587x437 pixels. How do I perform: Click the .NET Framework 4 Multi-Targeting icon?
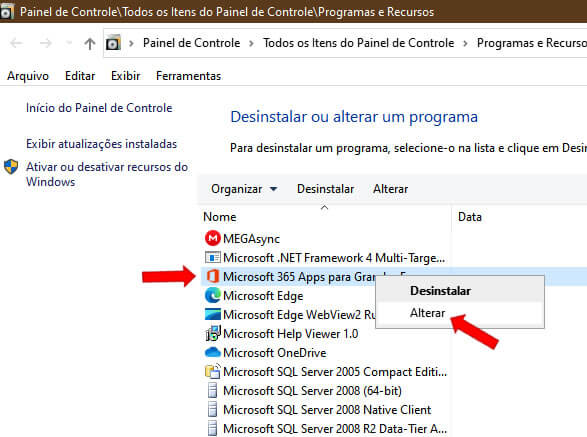pyautogui.click(x=213, y=257)
